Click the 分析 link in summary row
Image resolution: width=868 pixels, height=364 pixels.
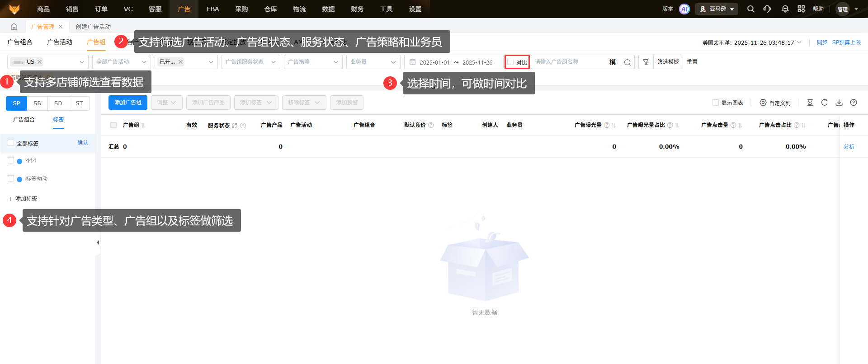coord(849,147)
